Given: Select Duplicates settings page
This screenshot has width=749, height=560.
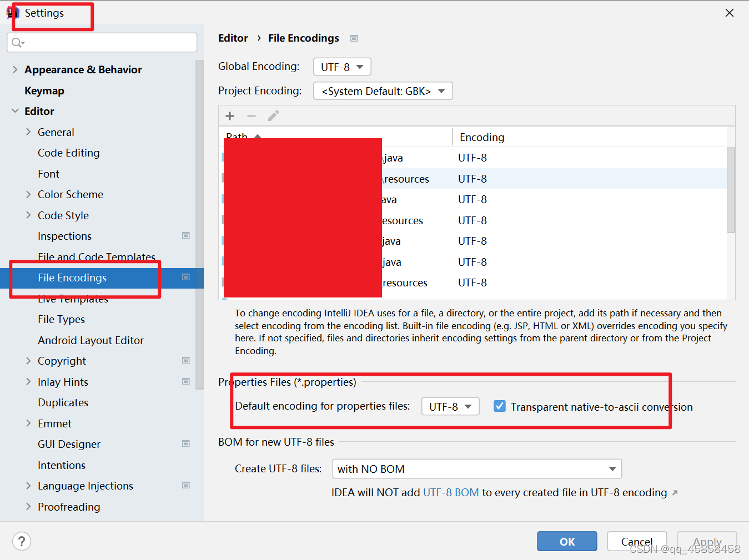Looking at the screenshot, I should pyautogui.click(x=63, y=402).
